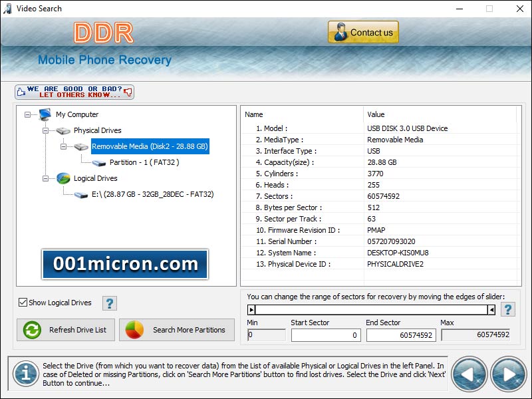Click the thumbs-up feedback icon

coord(21,91)
